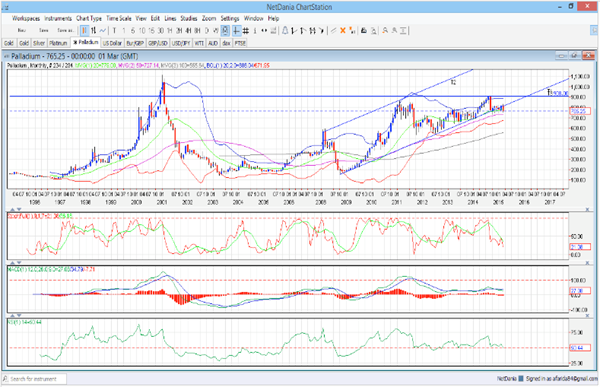Toggle the 1H time interval button
This screenshot has height=387, width=600.
[170, 31]
